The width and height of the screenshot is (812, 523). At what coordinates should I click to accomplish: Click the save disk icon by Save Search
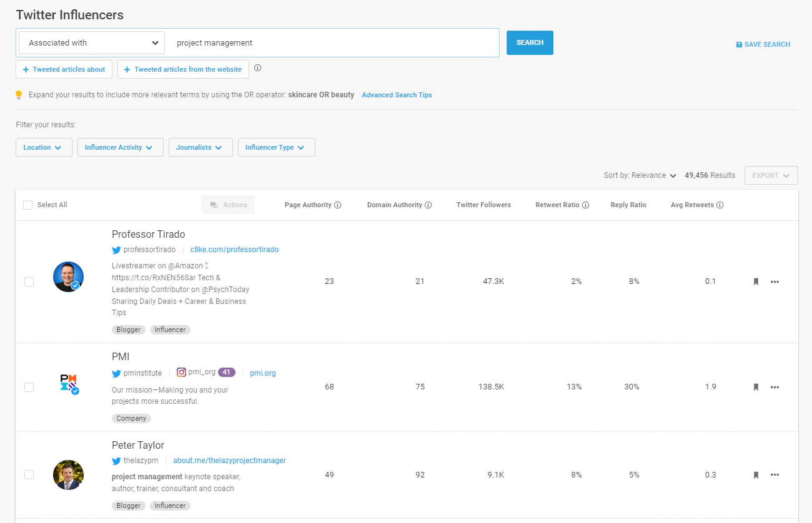click(x=739, y=44)
